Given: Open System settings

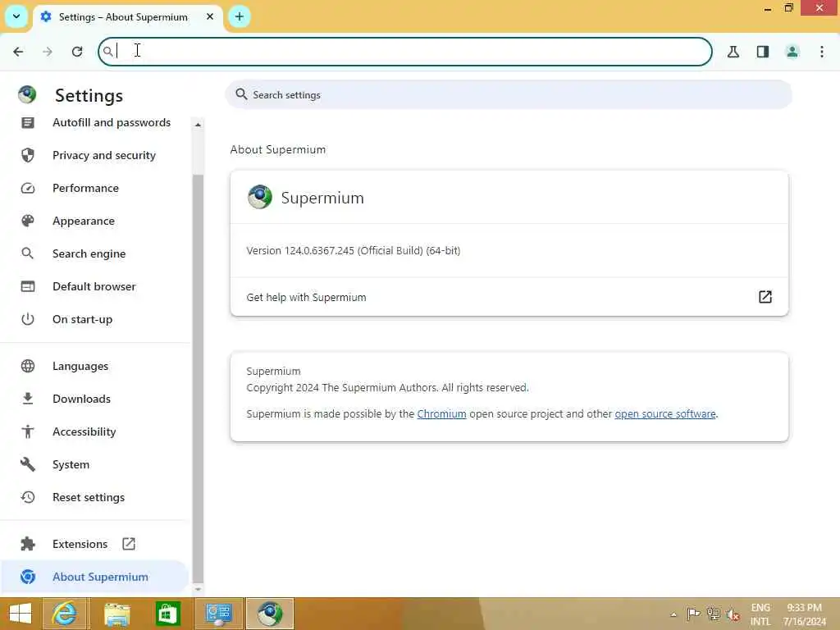Looking at the screenshot, I should pyautogui.click(x=71, y=464).
